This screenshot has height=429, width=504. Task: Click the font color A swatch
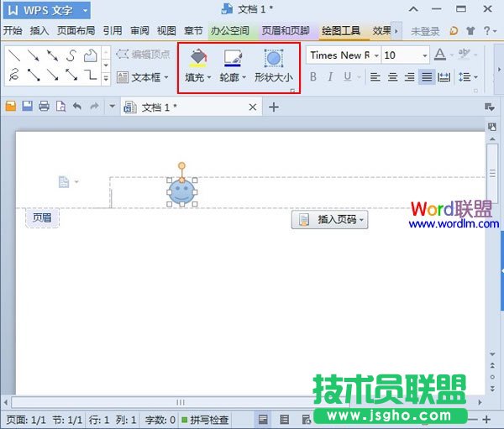point(440,55)
